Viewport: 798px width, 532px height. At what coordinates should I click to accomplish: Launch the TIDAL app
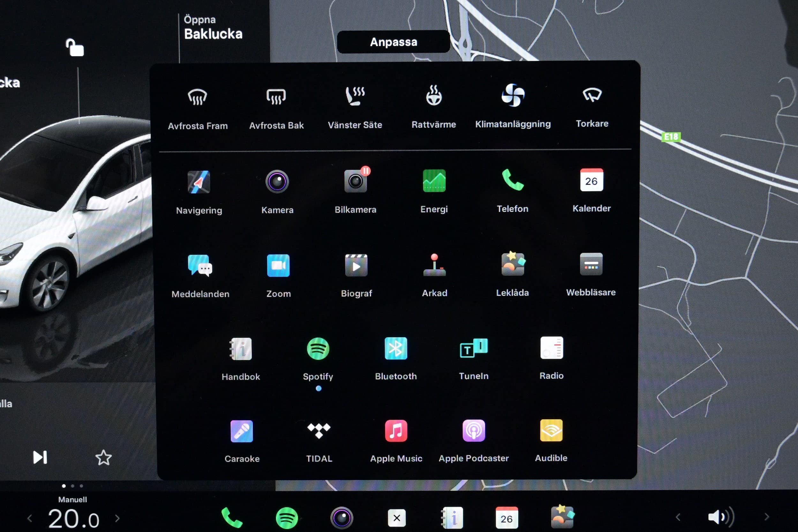(319, 431)
